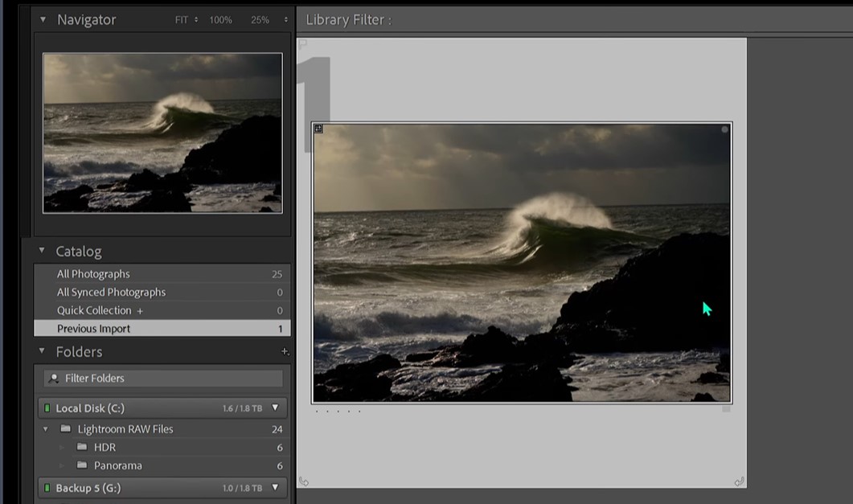Viewport: 853px width, 504px height.
Task: Select the Lightroom RAW Files folder
Action: (x=162, y=429)
